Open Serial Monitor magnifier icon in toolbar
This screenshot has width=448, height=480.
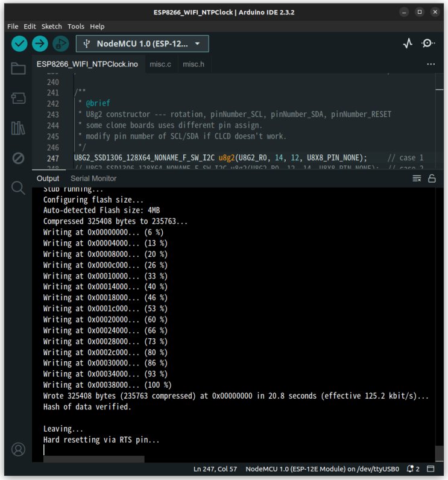[x=428, y=43]
